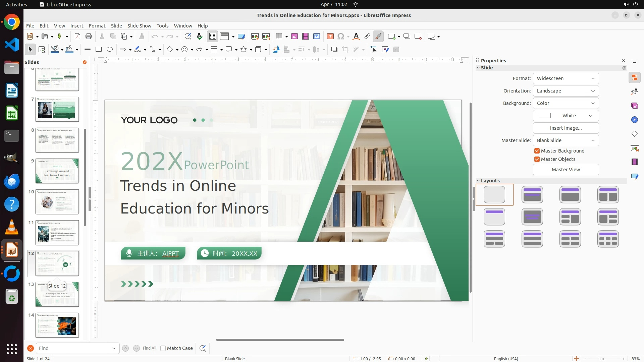Click the Print icon in toolbar
The height and width of the screenshot is (362, 644).
tap(89, 37)
